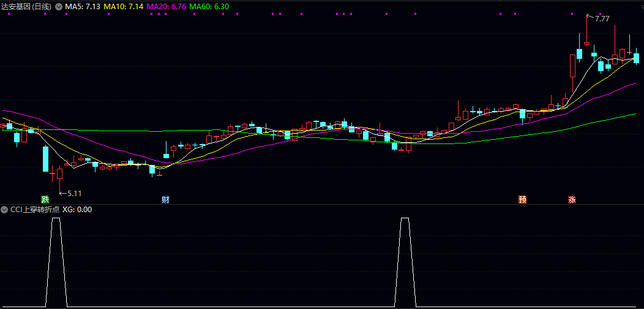
Task: Click the top of the second CCI signal spike
Action: [x=405, y=218]
